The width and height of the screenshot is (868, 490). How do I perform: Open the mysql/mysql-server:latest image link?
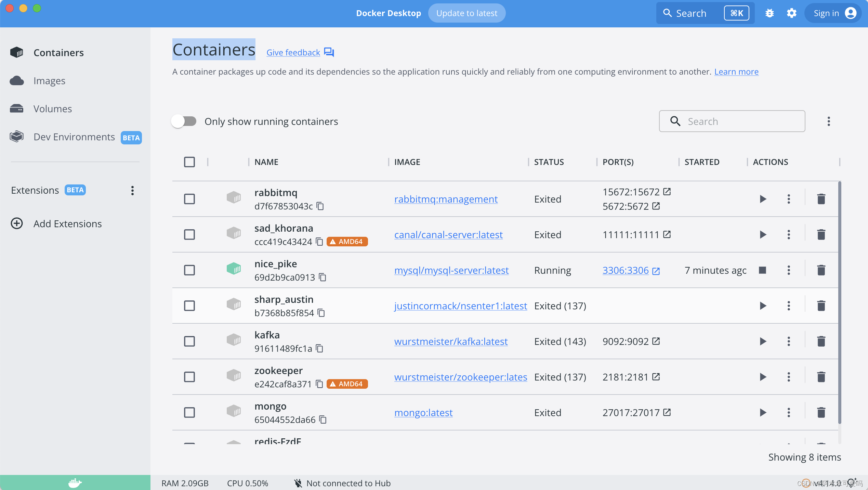(451, 270)
